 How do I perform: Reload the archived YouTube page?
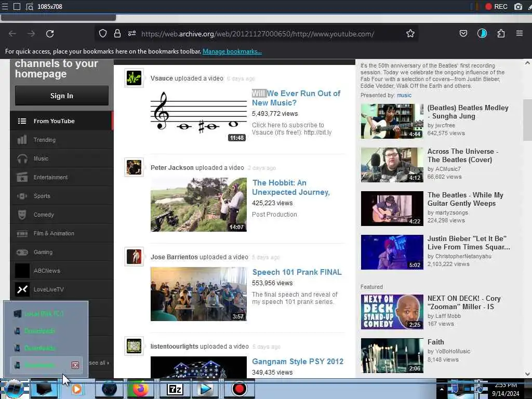tap(50, 34)
